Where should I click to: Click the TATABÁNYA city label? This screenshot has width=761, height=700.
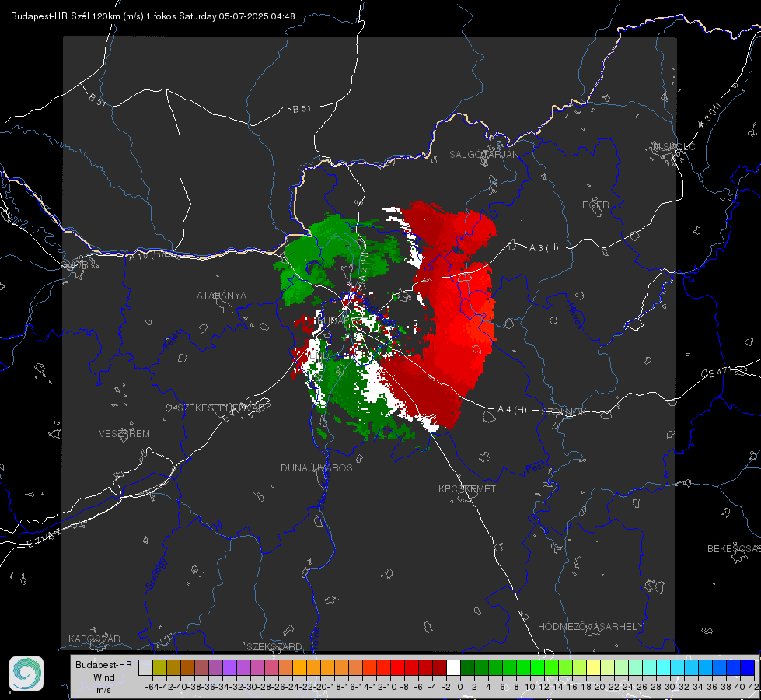tap(218, 296)
